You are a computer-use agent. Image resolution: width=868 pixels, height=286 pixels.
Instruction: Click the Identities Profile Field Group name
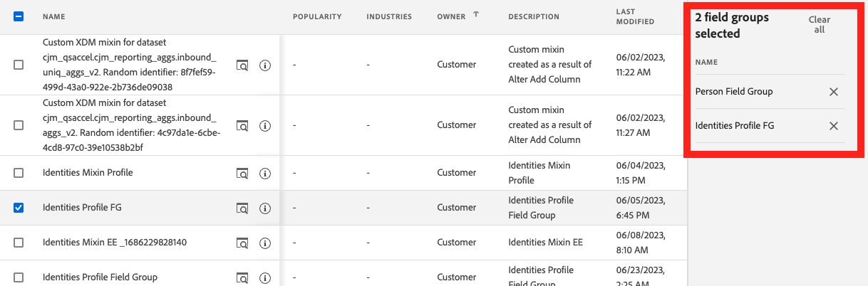(x=100, y=277)
